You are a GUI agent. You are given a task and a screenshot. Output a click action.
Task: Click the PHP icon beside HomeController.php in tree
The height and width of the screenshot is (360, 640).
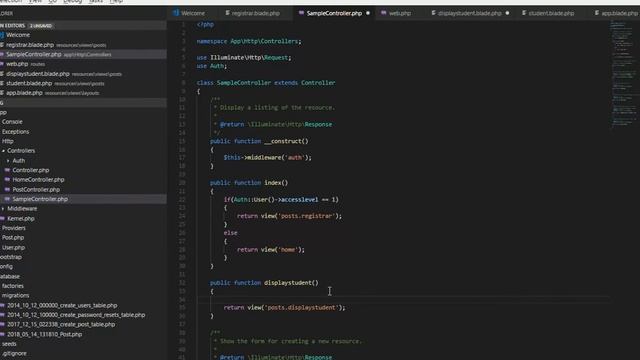click(x=7, y=180)
